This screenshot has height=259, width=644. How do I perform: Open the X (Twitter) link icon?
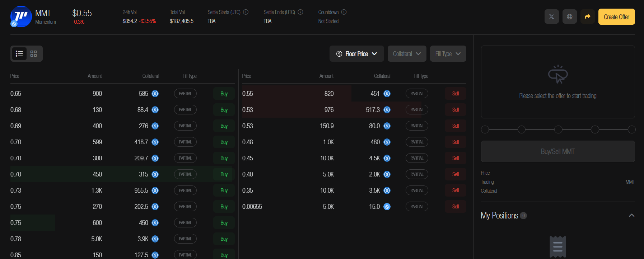pyautogui.click(x=551, y=17)
